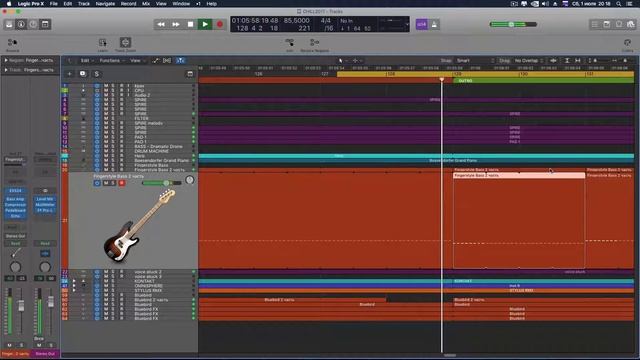Open Quick Help in control bar

coord(33,24)
